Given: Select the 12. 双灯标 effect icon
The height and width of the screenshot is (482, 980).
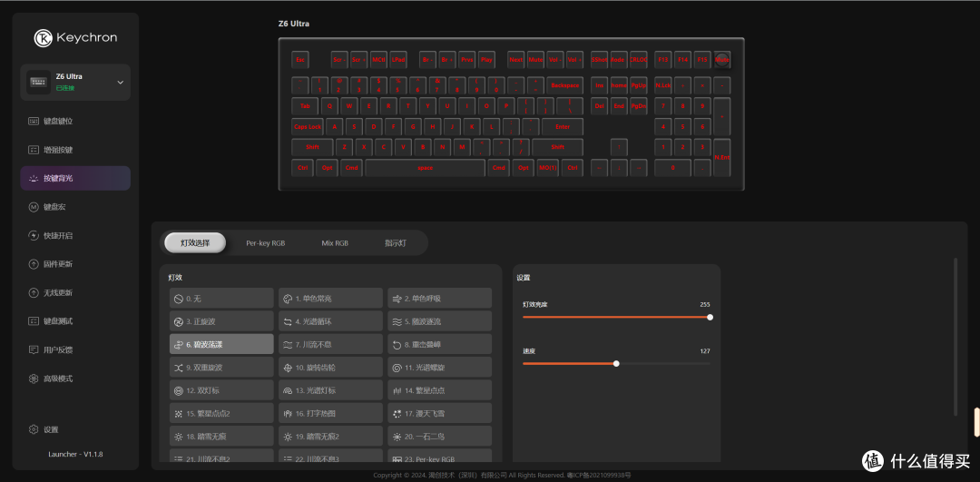Looking at the screenshot, I should [x=178, y=390].
